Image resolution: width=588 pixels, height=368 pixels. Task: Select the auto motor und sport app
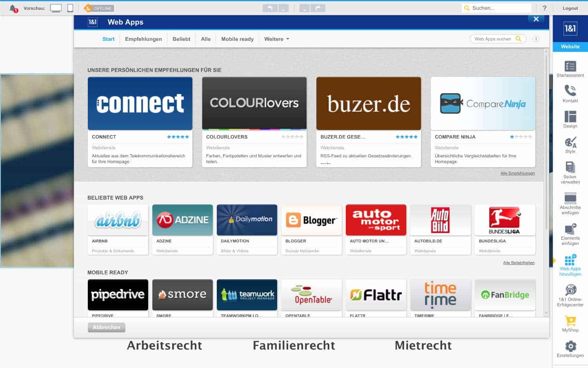[x=376, y=230]
